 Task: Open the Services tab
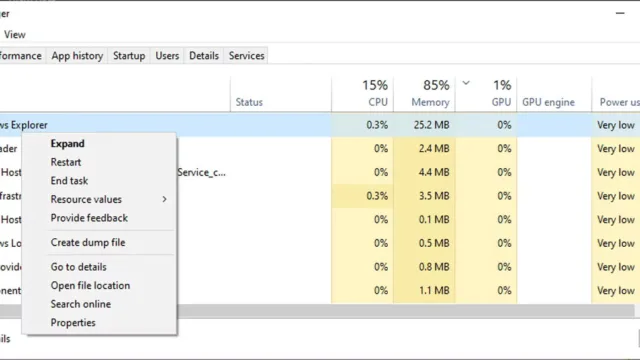click(x=246, y=56)
